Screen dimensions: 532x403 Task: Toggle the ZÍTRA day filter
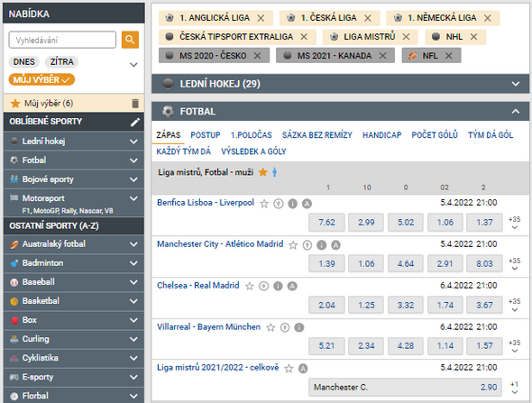click(61, 61)
